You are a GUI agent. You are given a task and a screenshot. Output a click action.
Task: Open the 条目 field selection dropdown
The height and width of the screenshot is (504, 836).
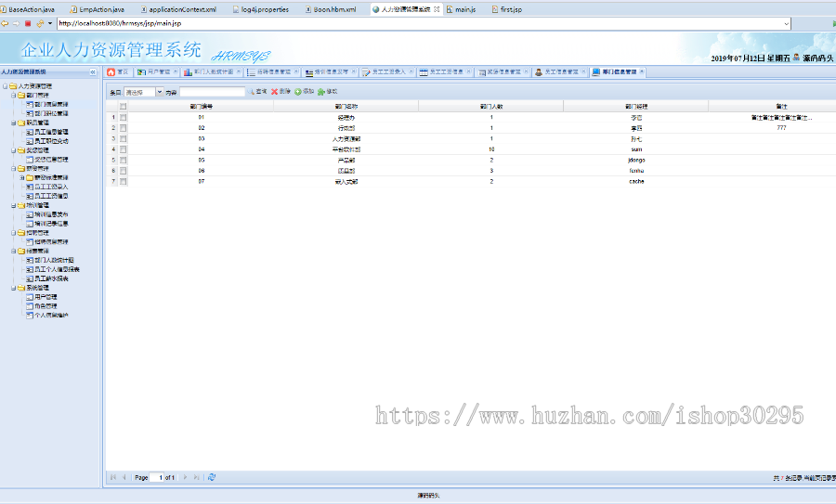pyautogui.click(x=159, y=92)
